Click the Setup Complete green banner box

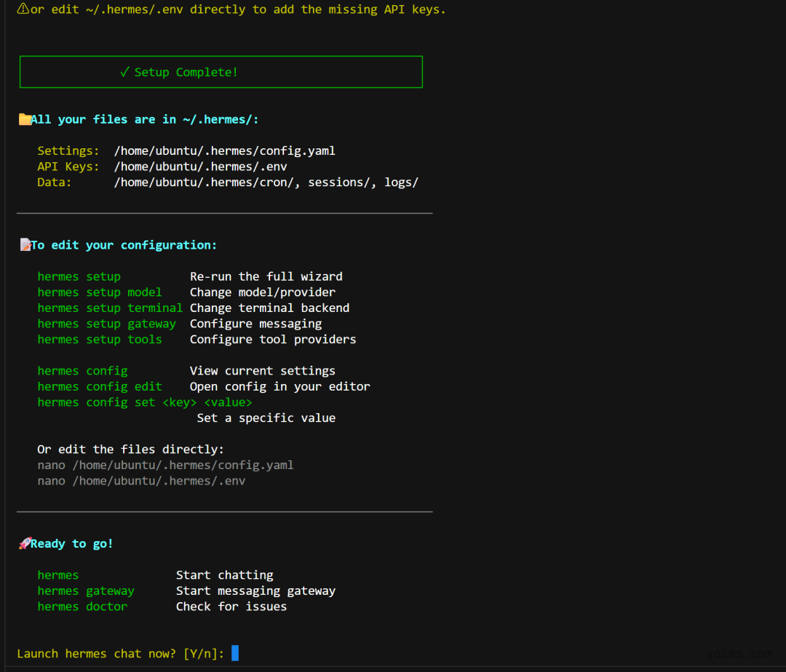(221, 72)
